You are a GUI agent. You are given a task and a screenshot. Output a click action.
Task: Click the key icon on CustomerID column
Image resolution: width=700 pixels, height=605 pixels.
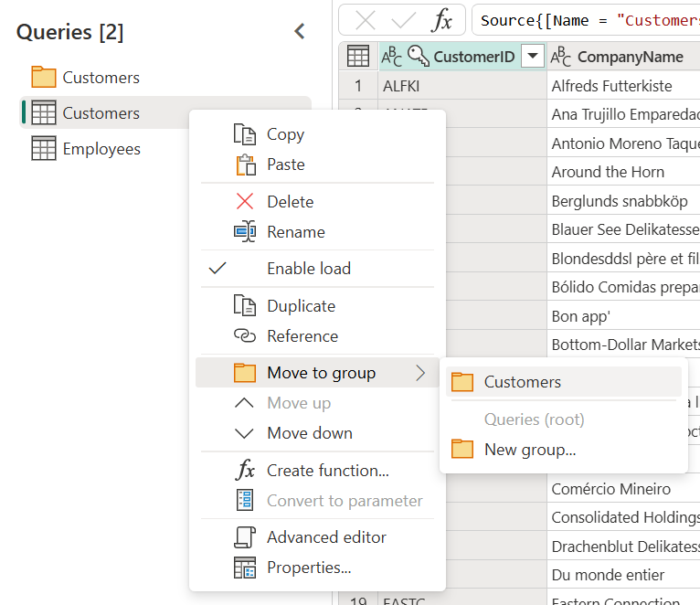[x=419, y=57]
